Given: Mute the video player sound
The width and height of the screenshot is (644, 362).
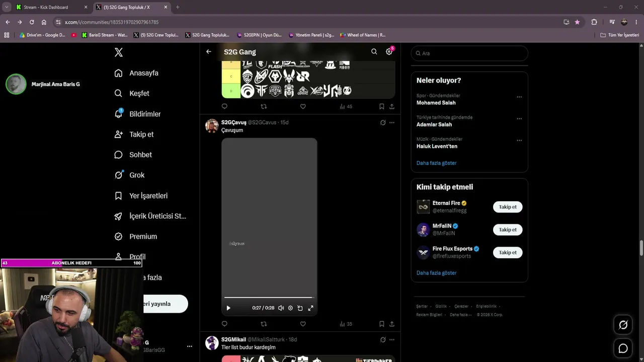Looking at the screenshot, I should [281, 308].
